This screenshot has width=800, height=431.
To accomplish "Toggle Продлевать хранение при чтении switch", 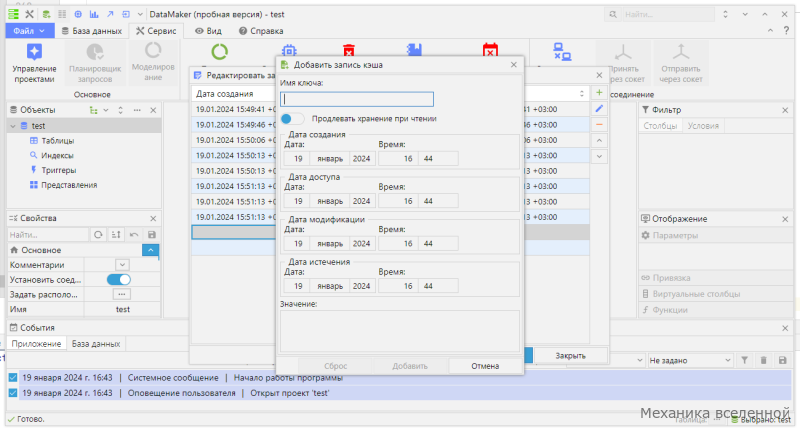I will pos(292,119).
